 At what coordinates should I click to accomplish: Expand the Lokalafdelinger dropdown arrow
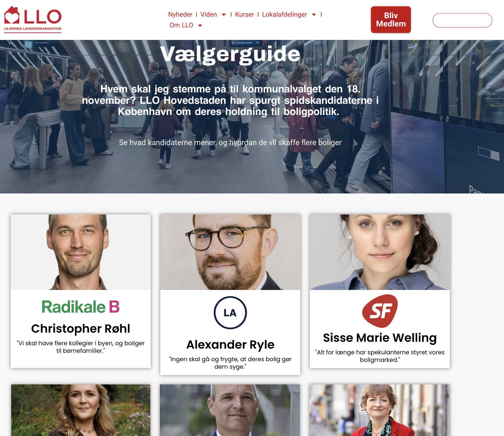314,15
